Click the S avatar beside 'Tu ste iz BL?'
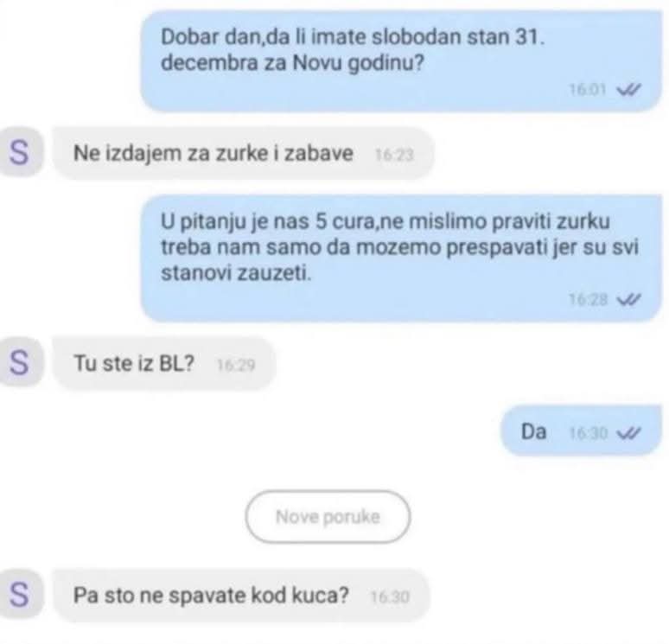 tap(20, 362)
